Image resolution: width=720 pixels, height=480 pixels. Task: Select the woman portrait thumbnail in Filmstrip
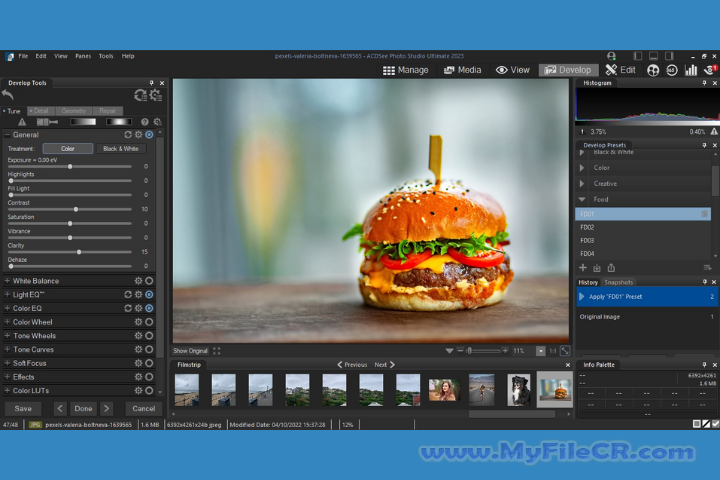pyautogui.click(x=444, y=390)
